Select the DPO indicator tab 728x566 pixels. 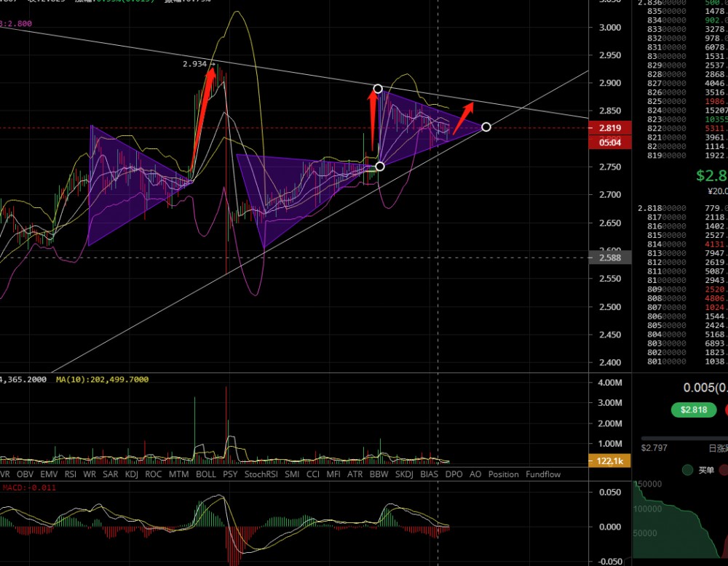(454, 474)
